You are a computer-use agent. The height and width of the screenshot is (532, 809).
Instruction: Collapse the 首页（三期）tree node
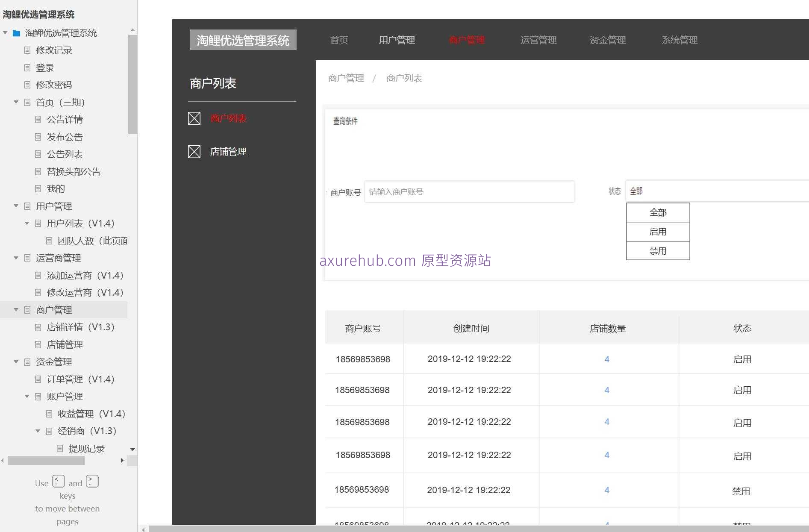[x=16, y=102]
